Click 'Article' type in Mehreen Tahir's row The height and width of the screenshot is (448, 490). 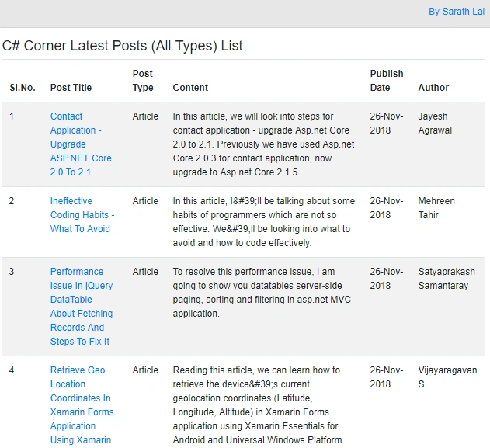click(x=145, y=201)
